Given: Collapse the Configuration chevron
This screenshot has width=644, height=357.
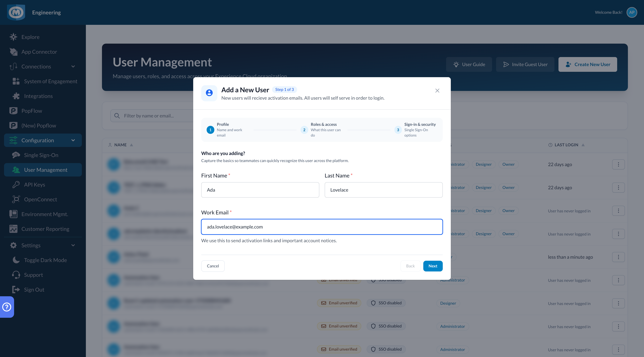Looking at the screenshot, I should (73, 140).
